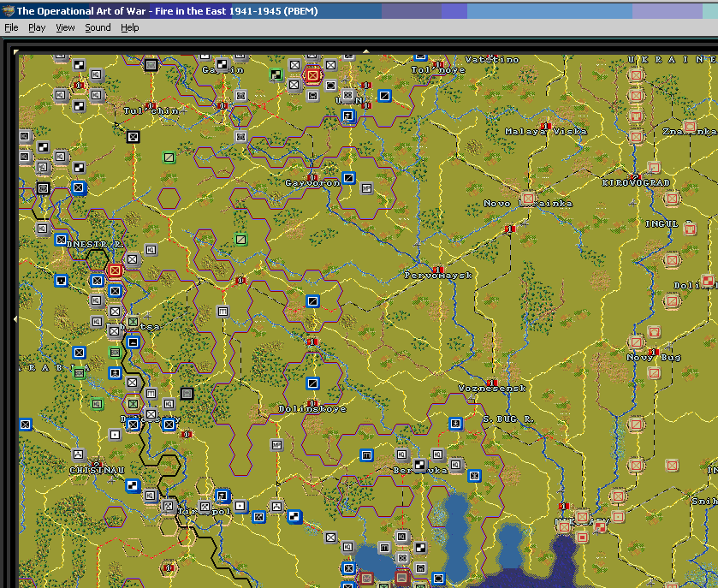Screen dimensions: 718x588
Task: Click the Gayvoron city label
Action: click(x=312, y=183)
